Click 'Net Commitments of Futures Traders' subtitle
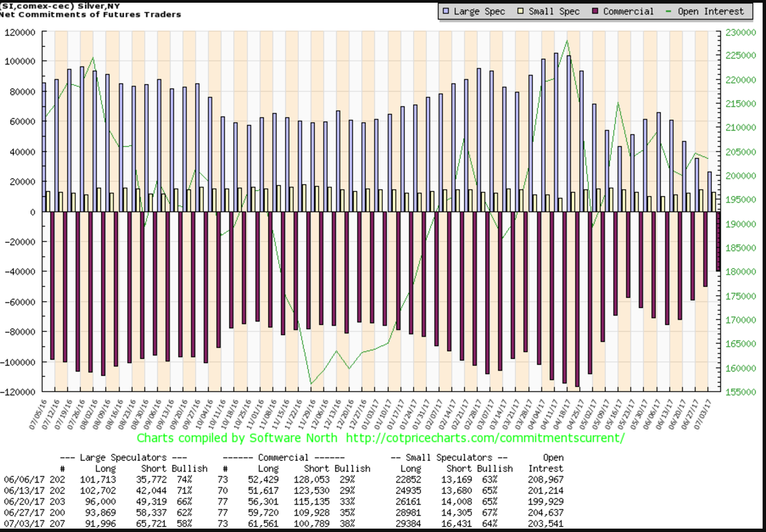Viewport: 766px width, 532px height. 90,14
